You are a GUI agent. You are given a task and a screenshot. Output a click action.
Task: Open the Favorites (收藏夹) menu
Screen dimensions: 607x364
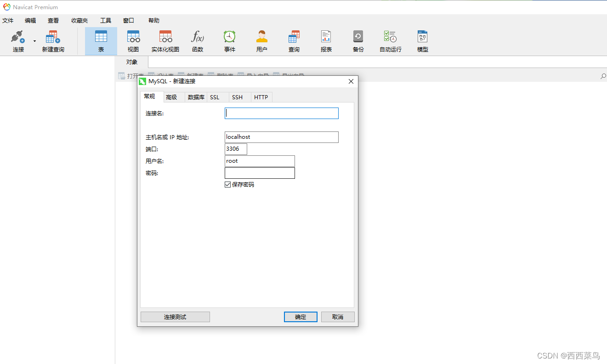tap(79, 21)
